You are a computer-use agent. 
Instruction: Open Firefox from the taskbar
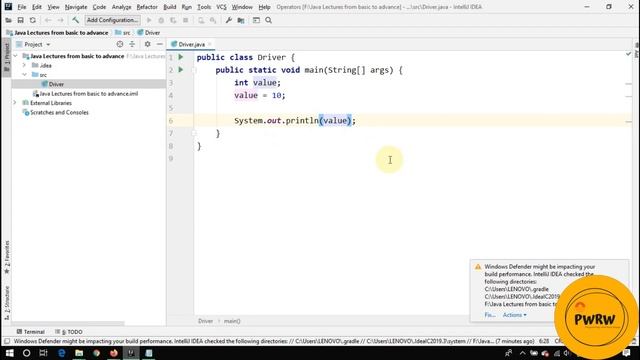114,353
